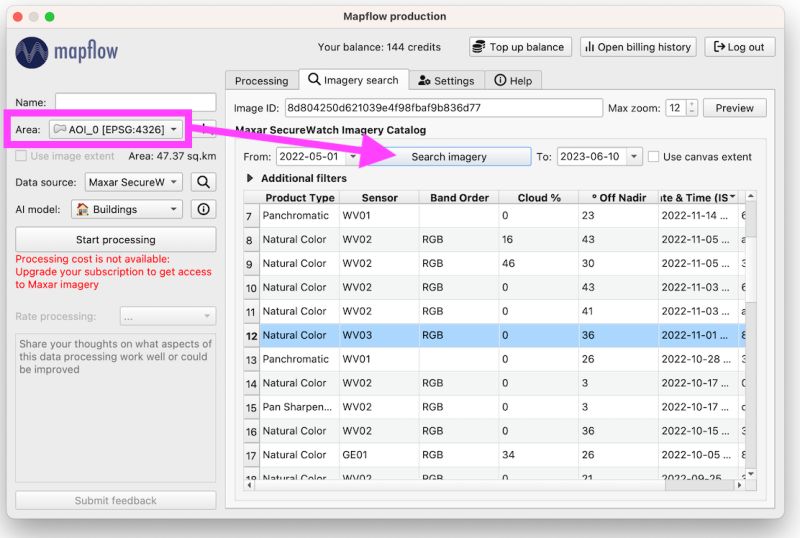This screenshot has height=538, width=800.
Task: Click the feedback thoughts text area
Action: 115,407
